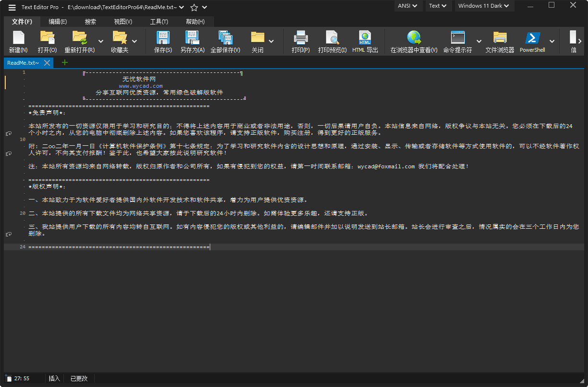Open the 文件浏览器 file browser
This screenshot has height=387, width=588.
500,41
